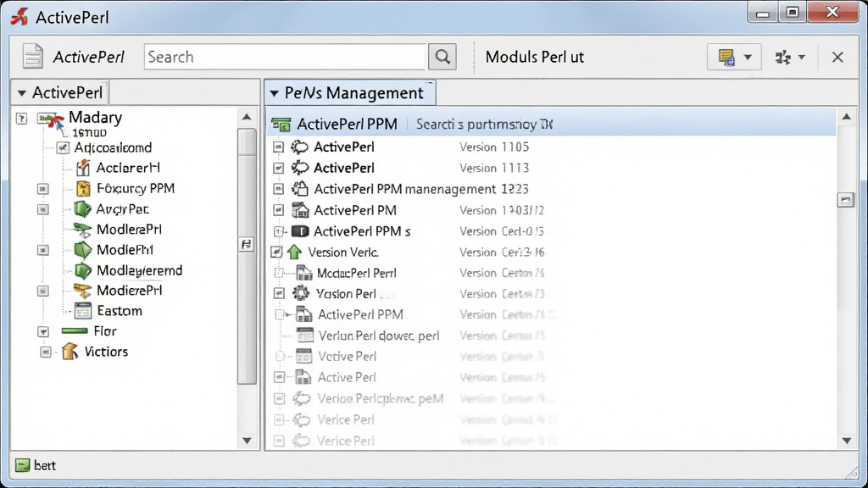The width and height of the screenshot is (868, 488).
Task: Click the ActivePerl PM building icon
Action: coord(300,210)
